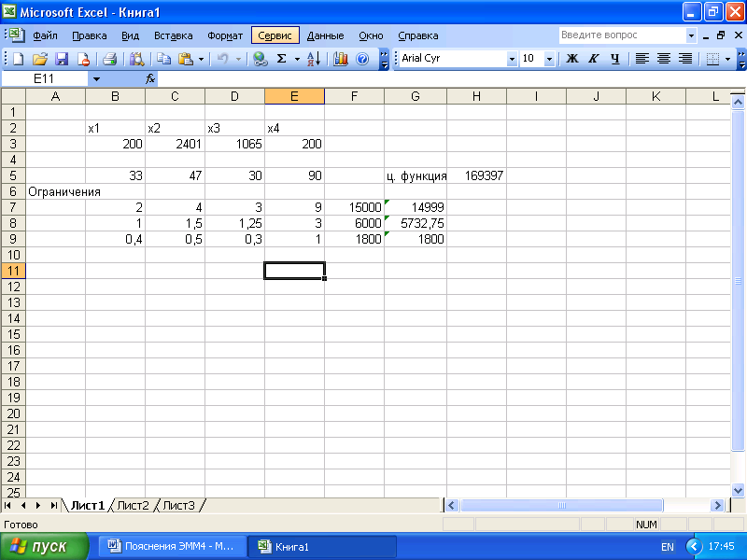Select the cell labeled Ограничения
The image size is (747, 560).
point(56,191)
